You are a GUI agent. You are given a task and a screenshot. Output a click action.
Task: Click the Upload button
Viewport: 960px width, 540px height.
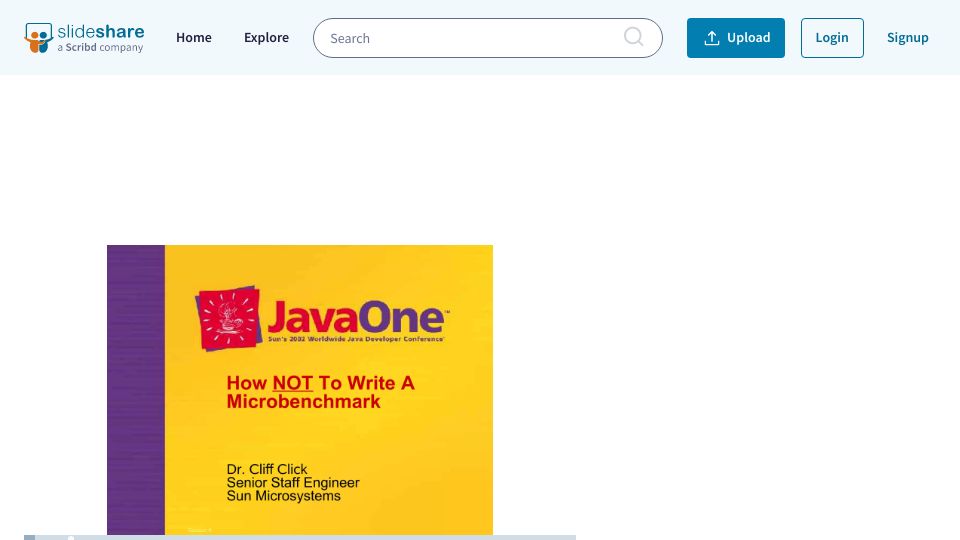click(735, 38)
